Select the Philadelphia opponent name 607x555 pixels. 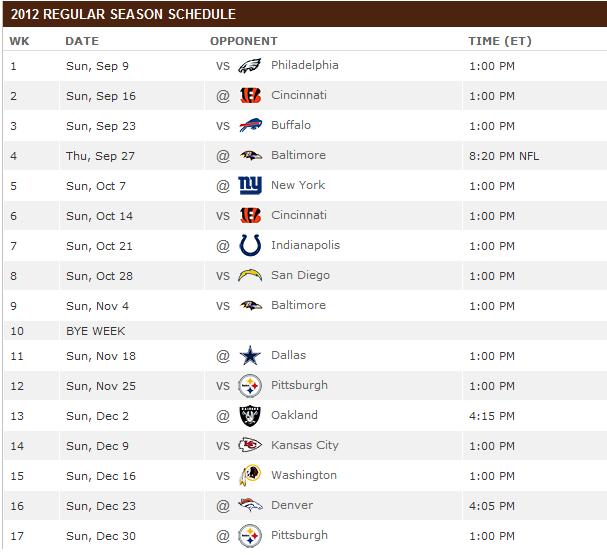tap(304, 65)
